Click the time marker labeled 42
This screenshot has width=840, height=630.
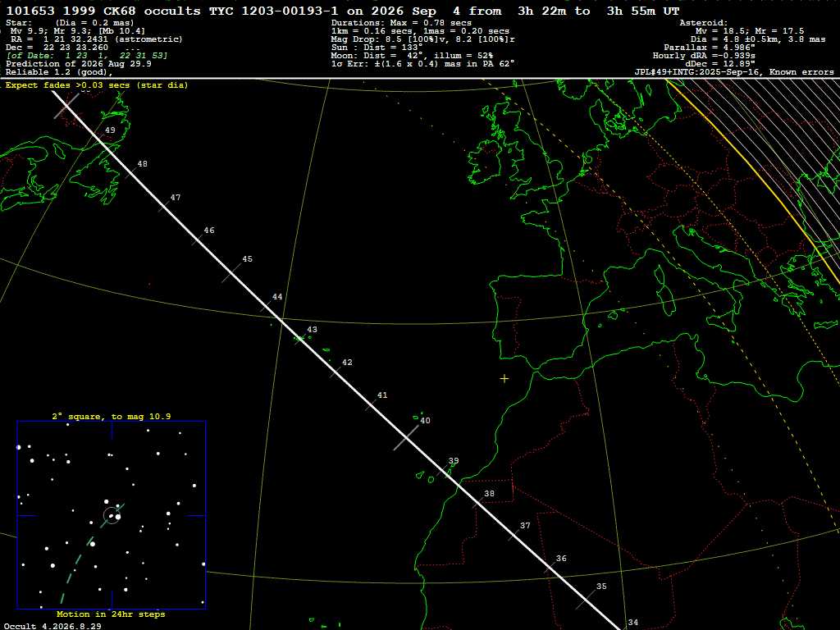coord(347,363)
